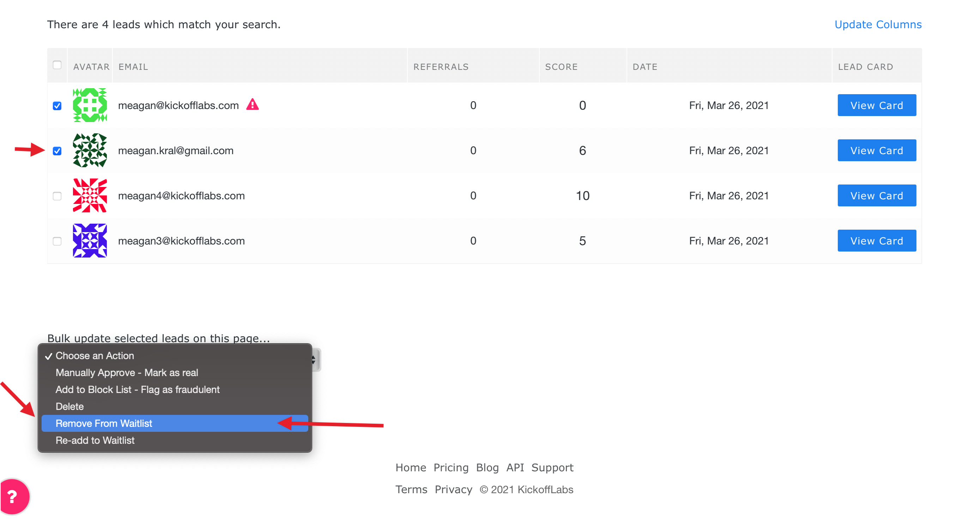Go to the Home footer link

411,467
